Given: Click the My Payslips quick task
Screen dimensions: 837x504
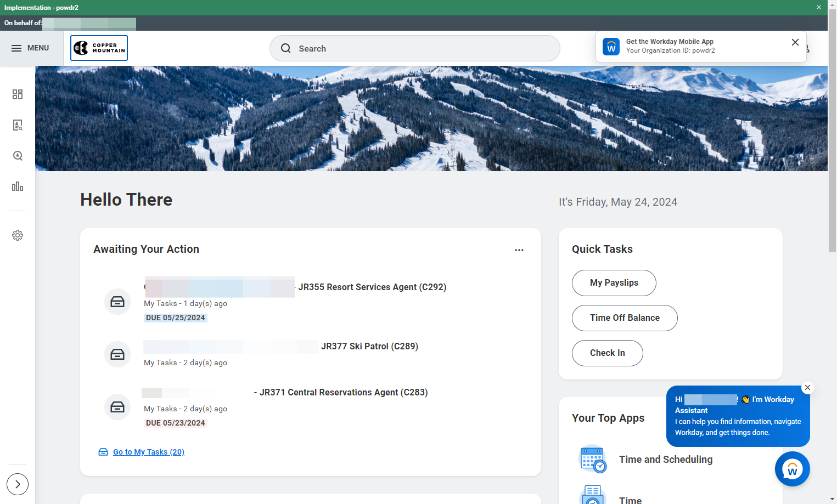Looking at the screenshot, I should tap(614, 283).
